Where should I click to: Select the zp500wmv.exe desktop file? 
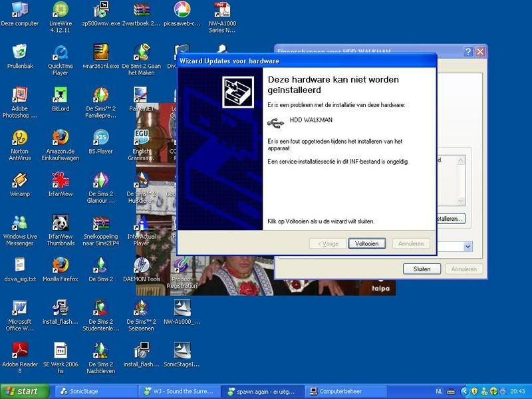101,13
